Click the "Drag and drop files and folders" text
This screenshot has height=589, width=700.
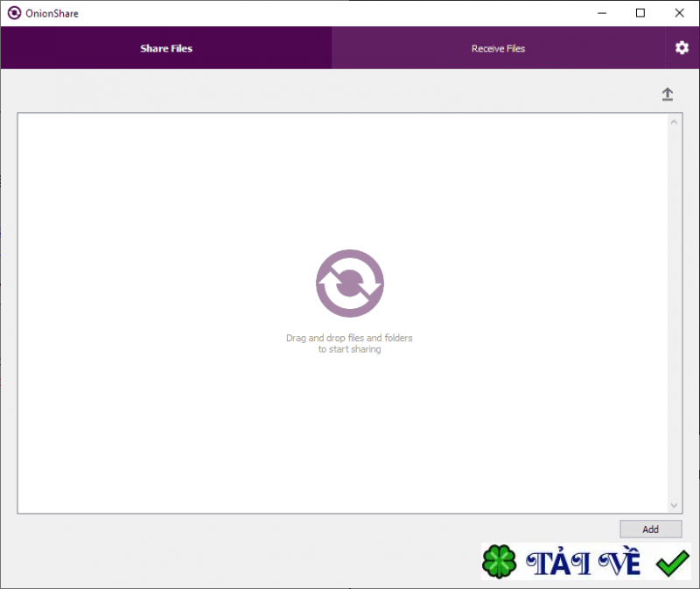(x=349, y=338)
